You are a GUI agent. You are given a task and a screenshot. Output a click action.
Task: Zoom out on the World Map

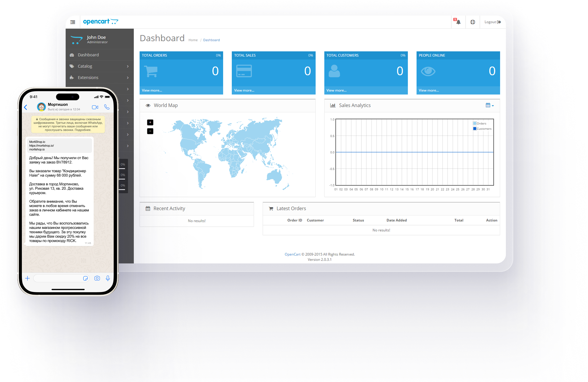click(x=150, y=131)
